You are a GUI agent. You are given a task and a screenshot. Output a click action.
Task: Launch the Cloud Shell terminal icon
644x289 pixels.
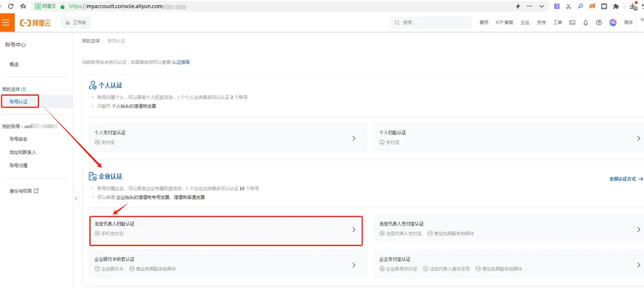point(572,23)
